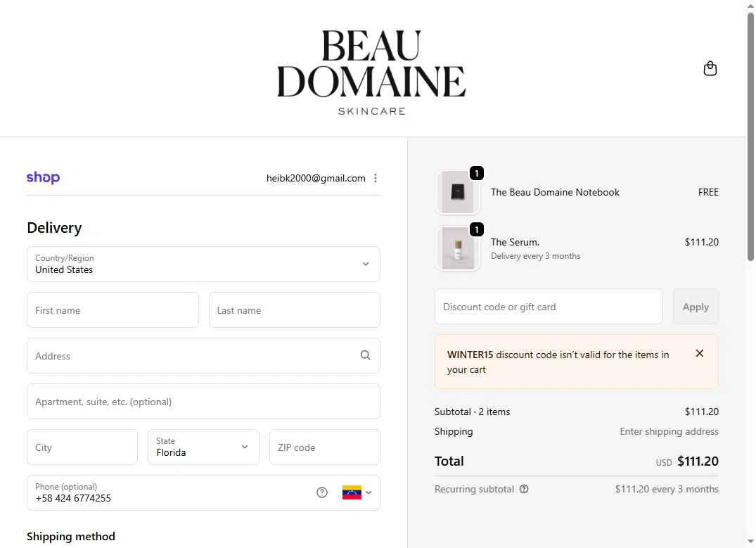Click the 'Shipping method' heading

pos(71,537)
